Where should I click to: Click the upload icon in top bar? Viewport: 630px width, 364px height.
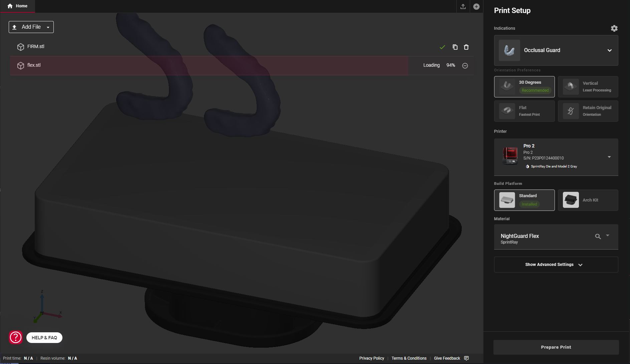(x=463, y=6)
